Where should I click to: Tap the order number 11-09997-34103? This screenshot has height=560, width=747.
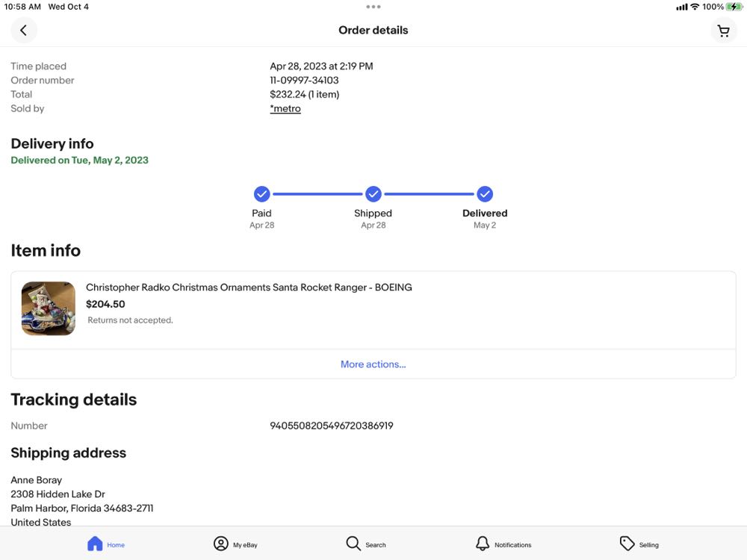tap(304, 81)
